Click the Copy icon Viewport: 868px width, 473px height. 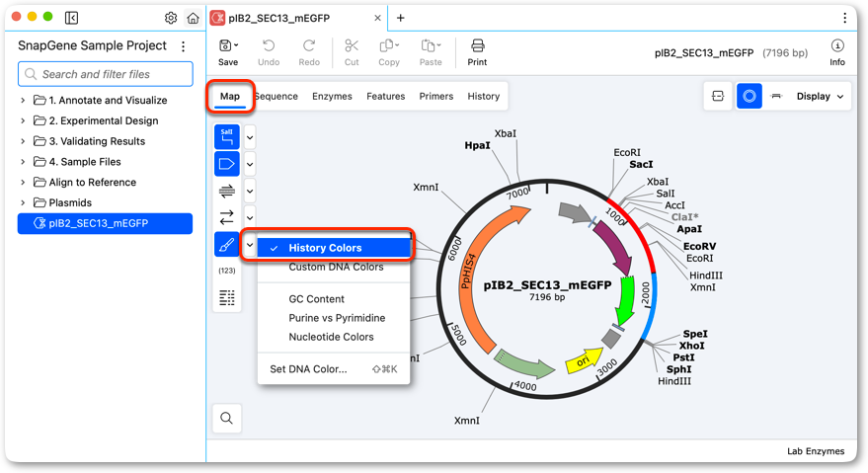pyautogui.click(x=389, y=52)
